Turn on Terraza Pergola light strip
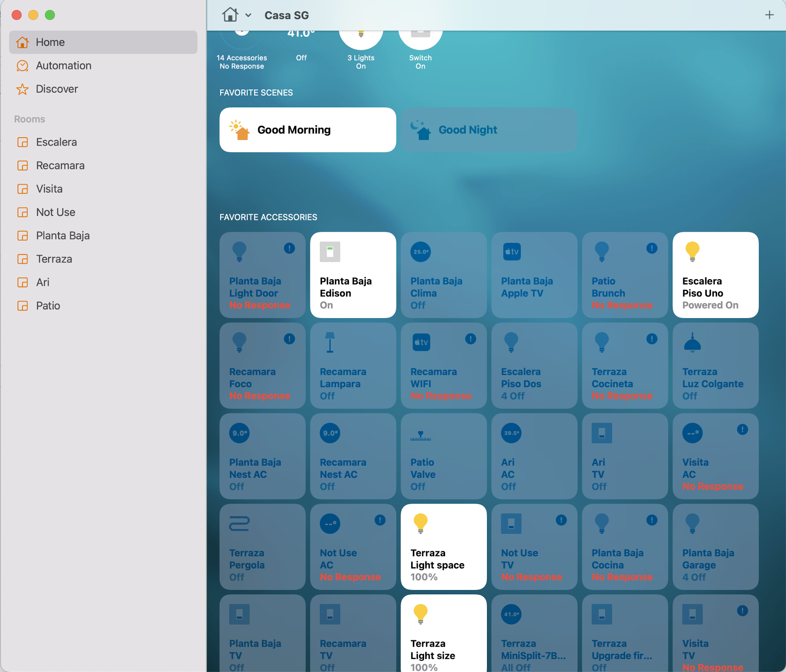The image size is (786, 672). [x=262, y=547]
